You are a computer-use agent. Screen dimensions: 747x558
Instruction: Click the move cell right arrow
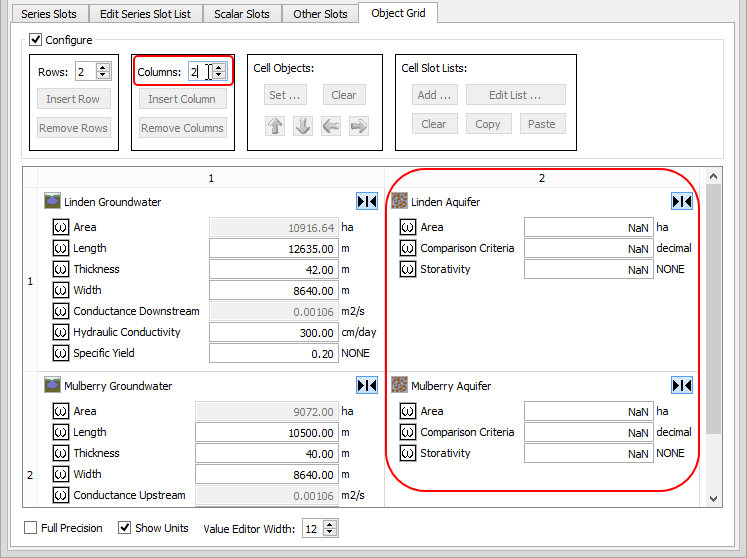pos(358,126)
